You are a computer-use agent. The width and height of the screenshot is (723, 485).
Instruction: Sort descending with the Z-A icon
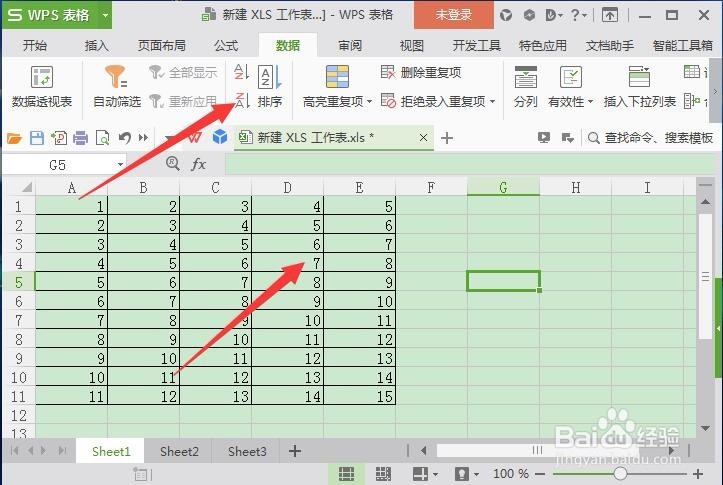tap(242, 101)
